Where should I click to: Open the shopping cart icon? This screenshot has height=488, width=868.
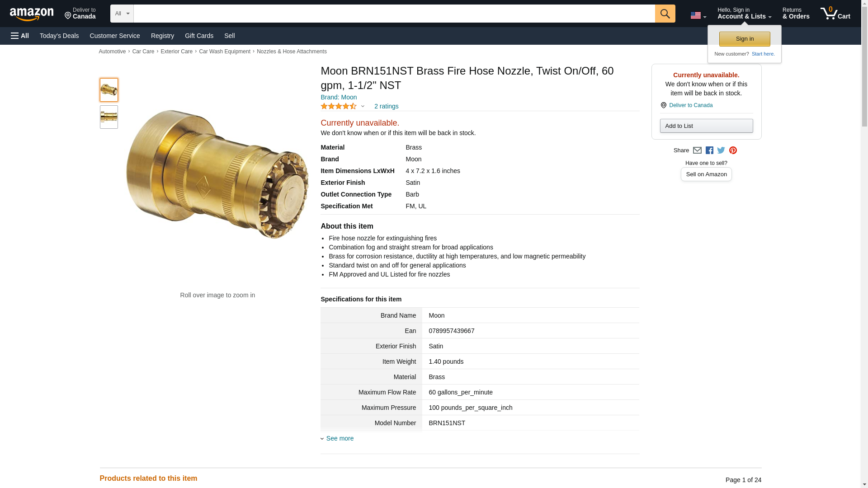coord(835,14)
